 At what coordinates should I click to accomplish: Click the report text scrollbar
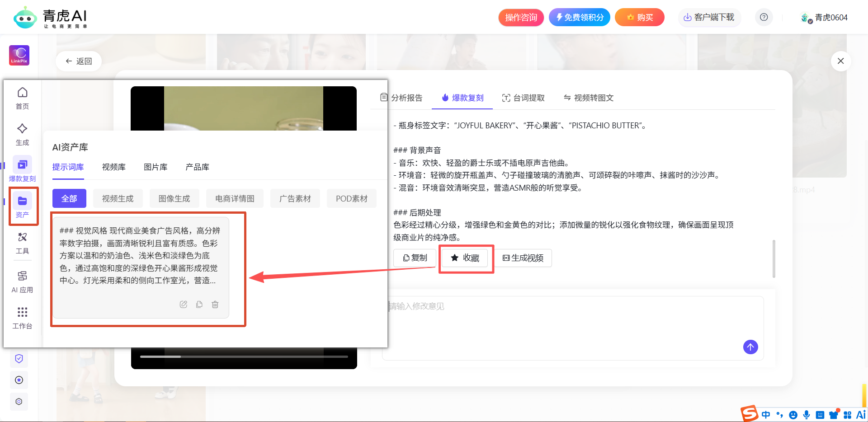[x=774, y=258]
